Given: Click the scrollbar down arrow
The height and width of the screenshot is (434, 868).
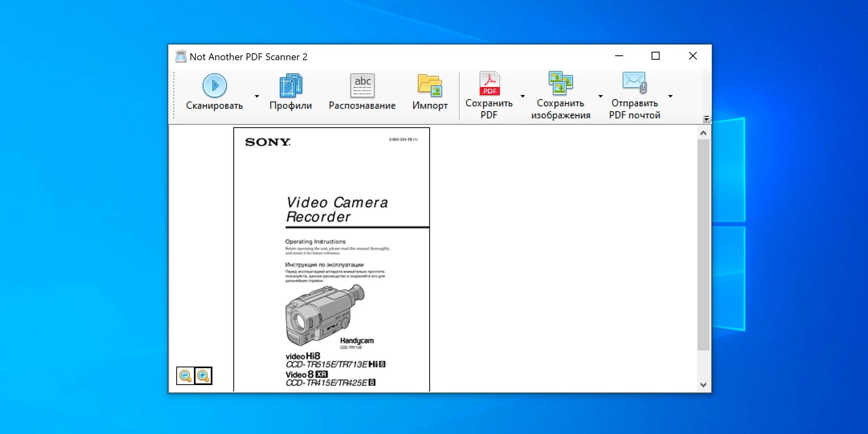Looking at the screenshot, I should (x=703, y=385).
